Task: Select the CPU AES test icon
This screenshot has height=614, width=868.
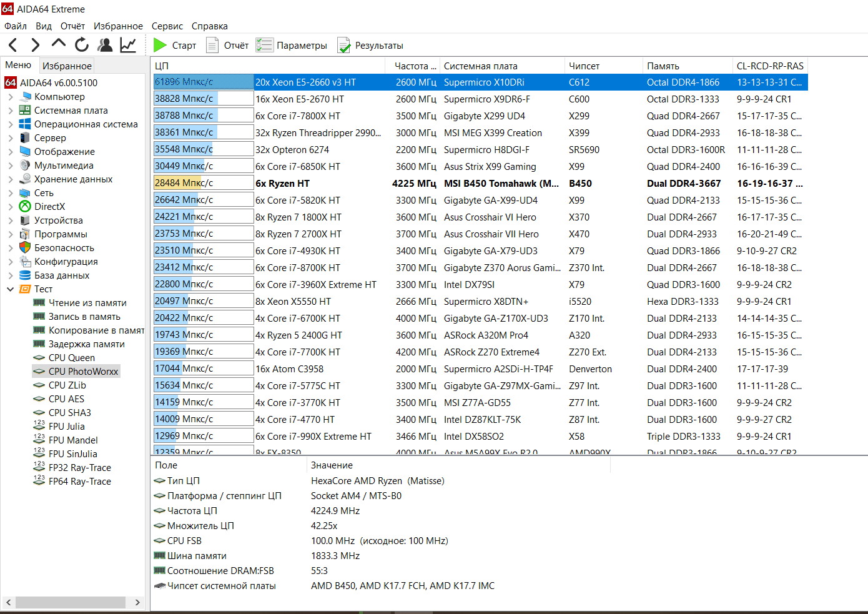Action: tap(39, 399)
